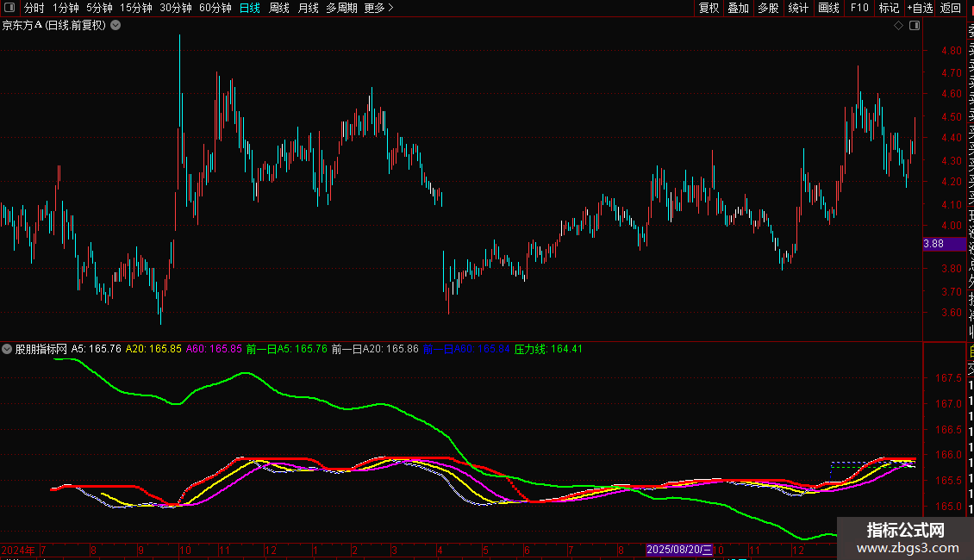Switch to 月线 monthly chart
Image resolution: width=974 pixels, height=560 pixels.
[x=308, y=8]
